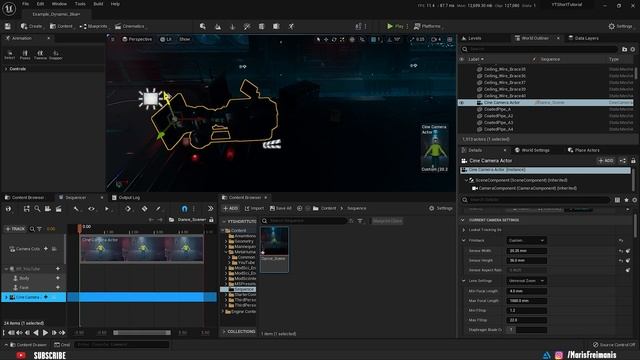Open the Lit view mode dropdown
The height and width of the screenshot is (360, 640).
166,39
